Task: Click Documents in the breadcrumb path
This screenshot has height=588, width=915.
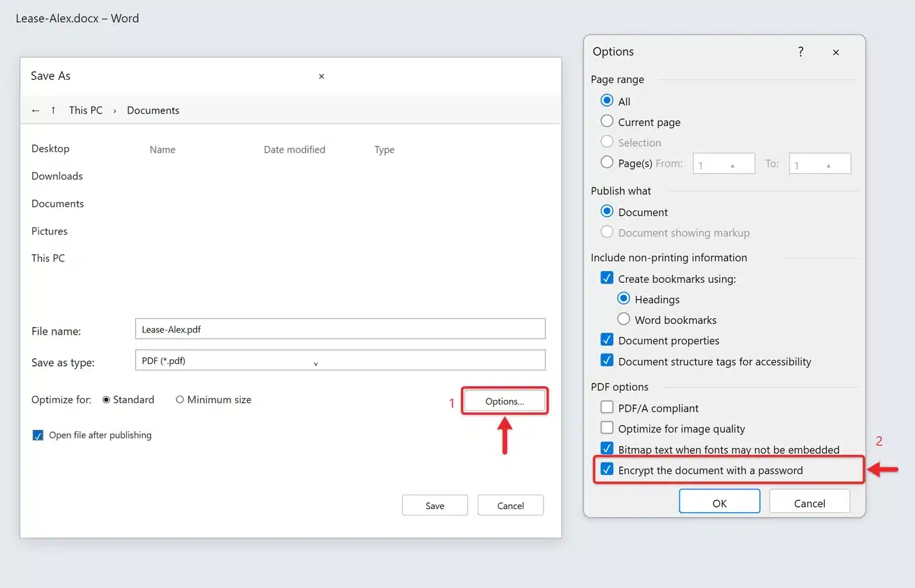Action: coord(153,110)
